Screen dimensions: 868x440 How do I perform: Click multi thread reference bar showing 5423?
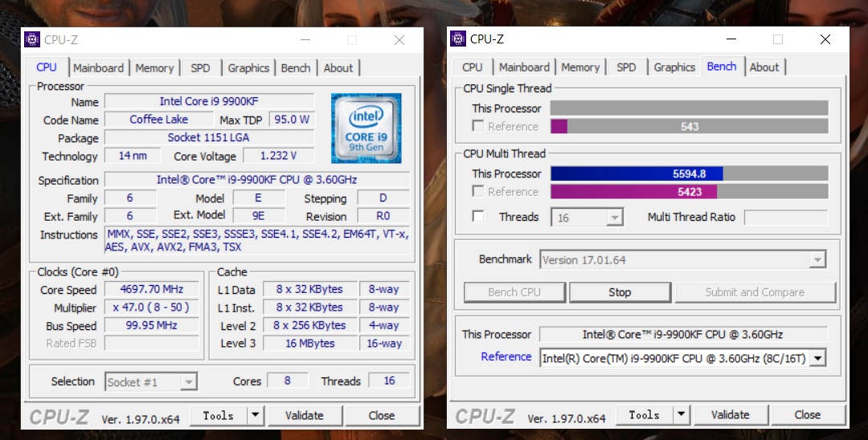coord(690,192)
